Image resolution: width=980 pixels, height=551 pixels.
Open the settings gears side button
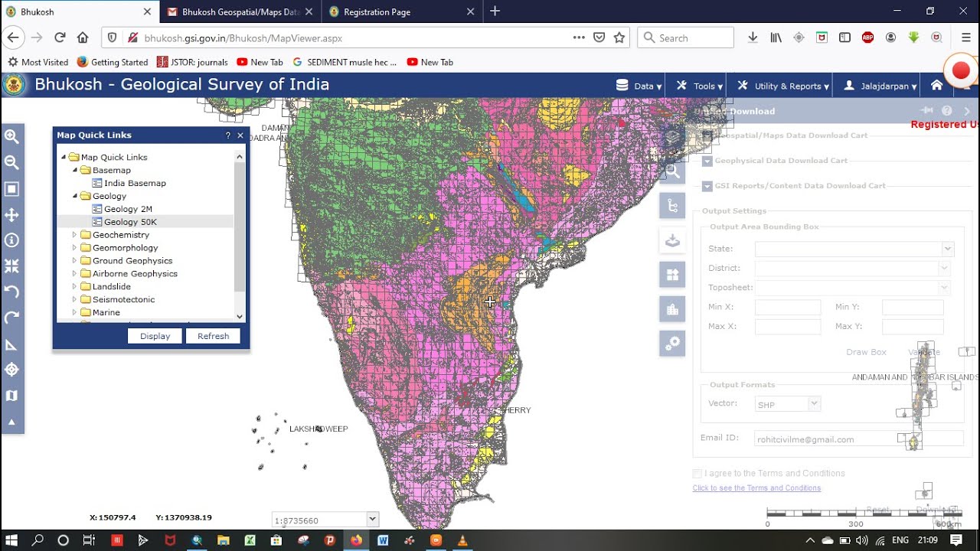tap(672, 344)
